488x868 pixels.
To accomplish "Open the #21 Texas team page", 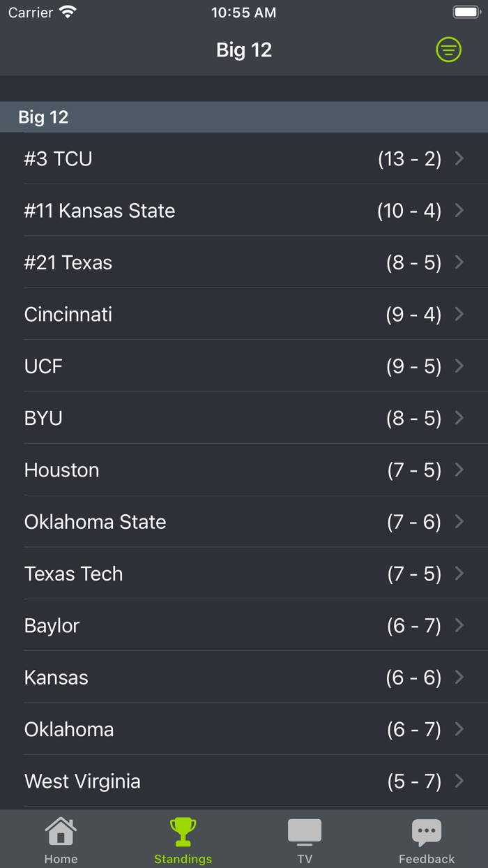I will coord(244,262).
